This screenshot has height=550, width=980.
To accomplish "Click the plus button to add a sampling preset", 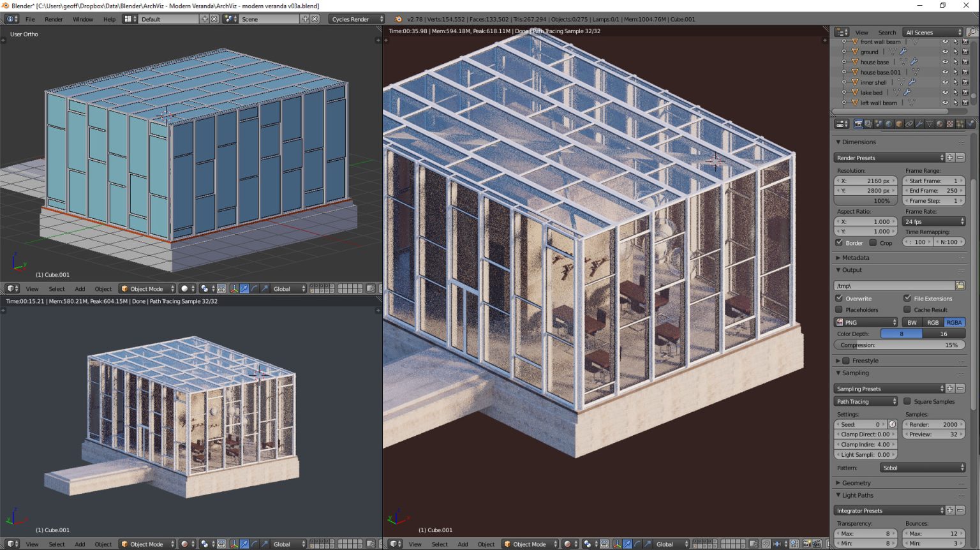I will click(x=949, y=388).
